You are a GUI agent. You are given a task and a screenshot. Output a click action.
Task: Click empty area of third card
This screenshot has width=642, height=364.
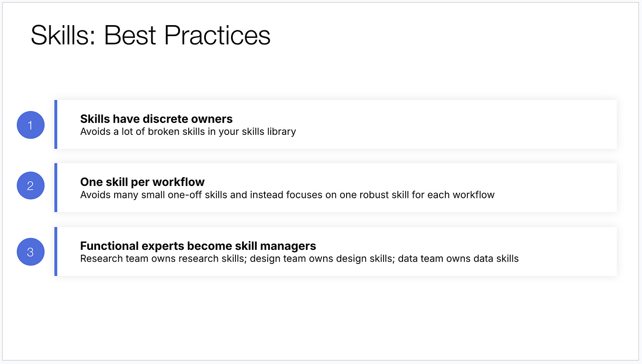(569, 251)
